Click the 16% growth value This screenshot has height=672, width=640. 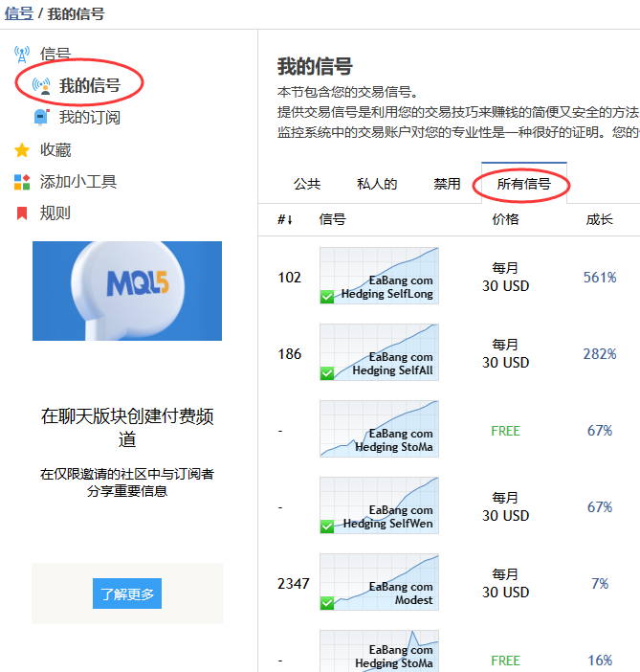[x=600, y=660]
